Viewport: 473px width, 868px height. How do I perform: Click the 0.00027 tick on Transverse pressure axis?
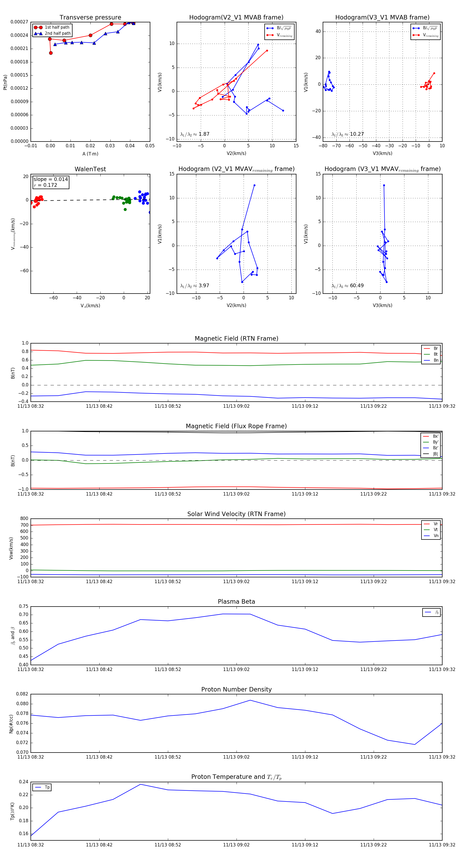(19, 22)
